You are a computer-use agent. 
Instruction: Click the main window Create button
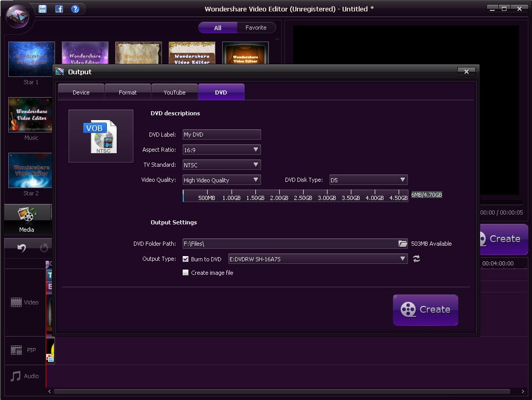point(504,239)
